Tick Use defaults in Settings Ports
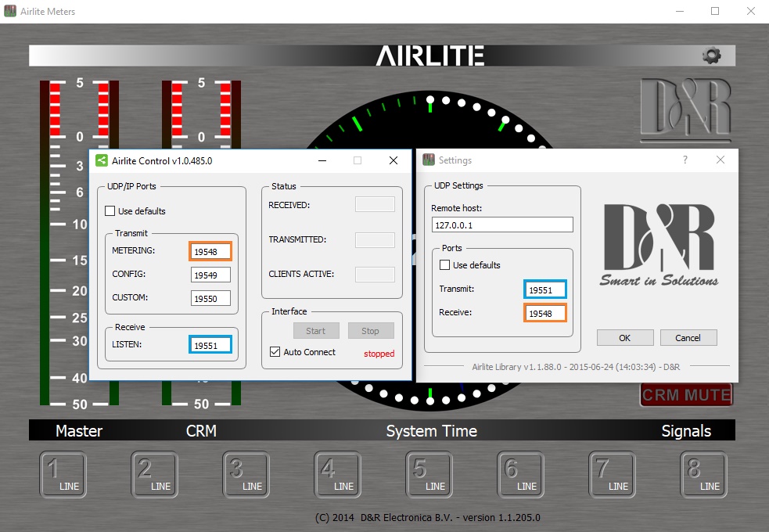This screenshot has height=532, width=769. (445, 265)
